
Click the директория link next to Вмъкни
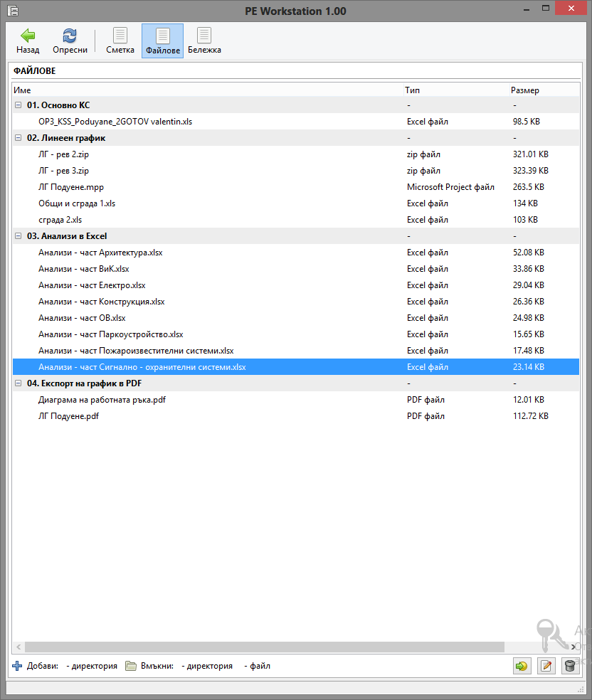[x=207, y=667]
